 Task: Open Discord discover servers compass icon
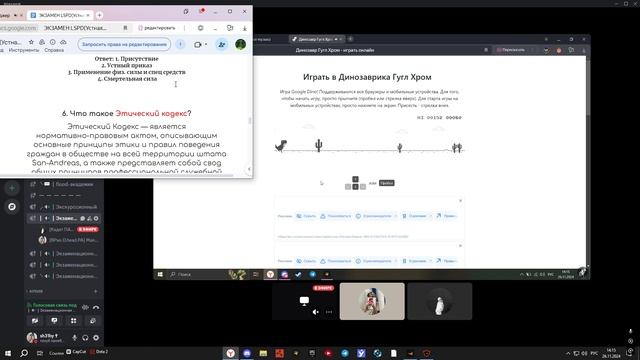click(x=12, y=207)
